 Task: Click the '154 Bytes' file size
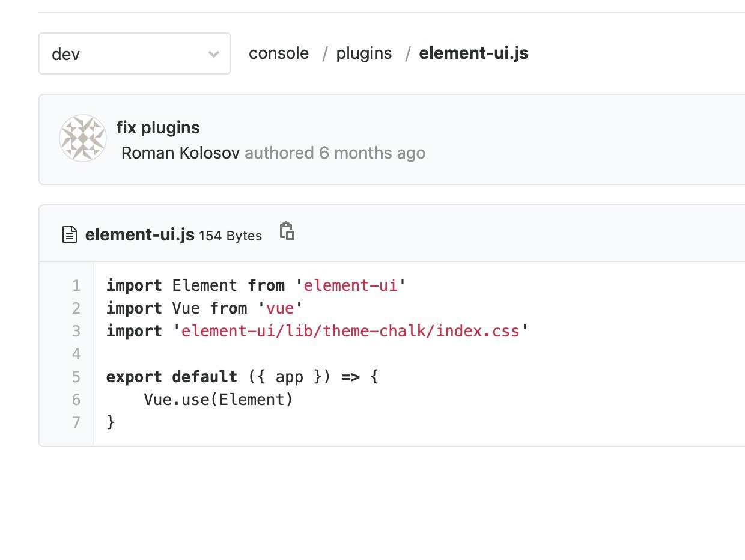[231, 236]
